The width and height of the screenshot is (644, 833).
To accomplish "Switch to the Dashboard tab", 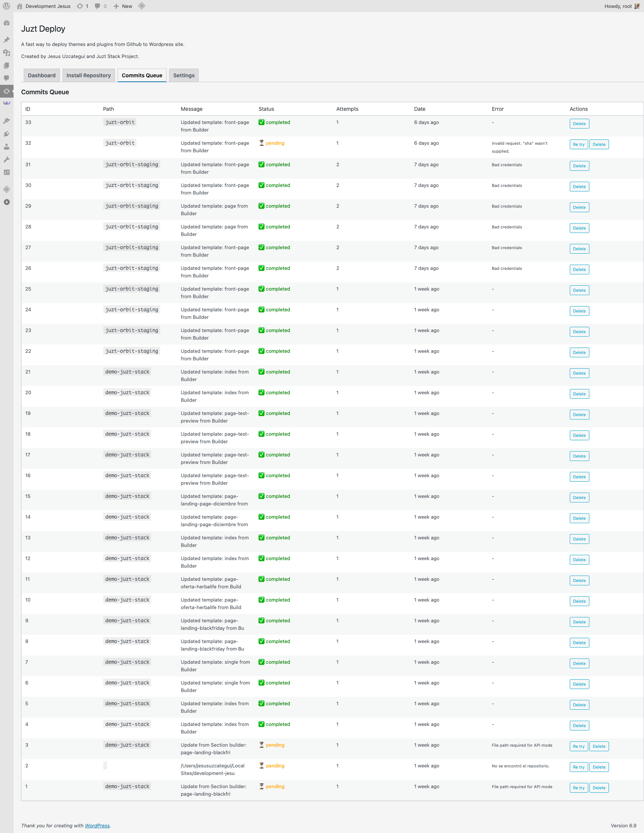I will point(41,75).
